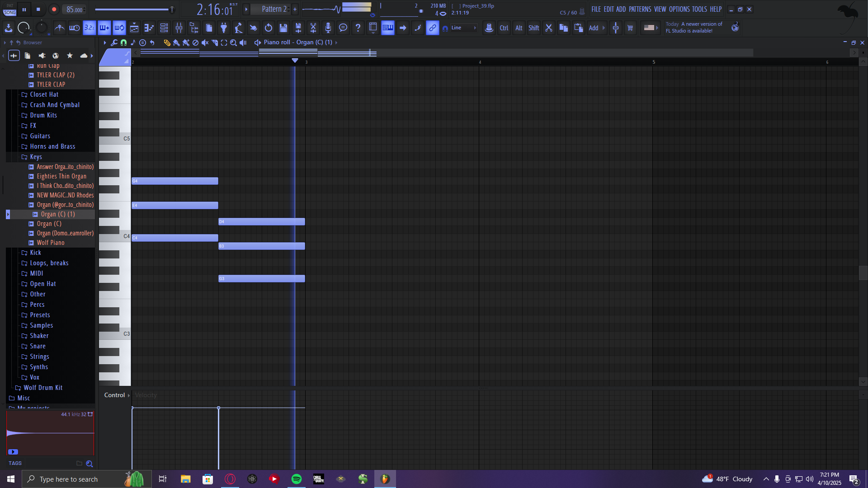Select Eighties Thin Organ sample
This screenshot has height=488, width=868.
pyautogui.click(x=61, y=176)
